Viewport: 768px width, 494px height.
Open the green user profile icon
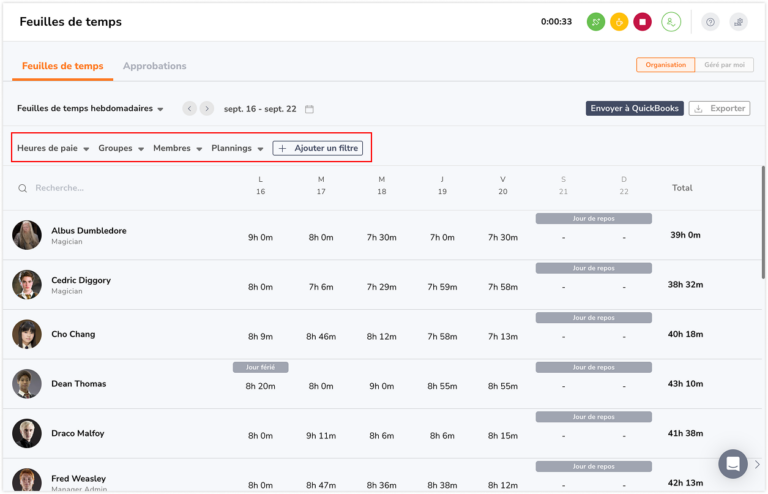point(671,22)
